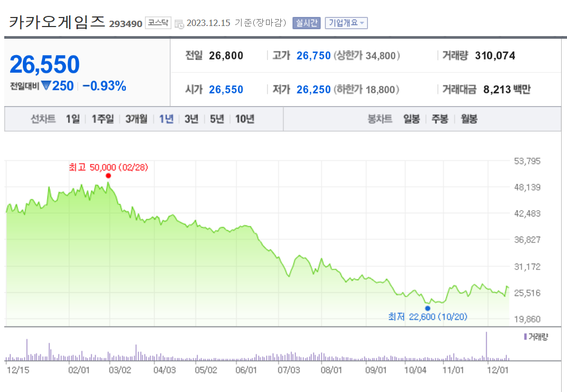567x392 pixels.
Task: Click the 거래량 value 310,074
Action: pos(495,56)
